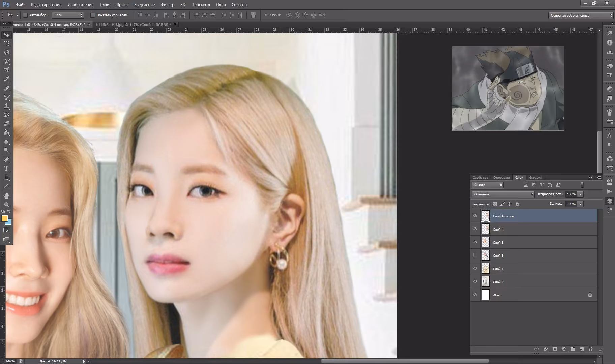Select the Path Selection tool
This screenshot has height=364, width=615.
coord(6,177)
